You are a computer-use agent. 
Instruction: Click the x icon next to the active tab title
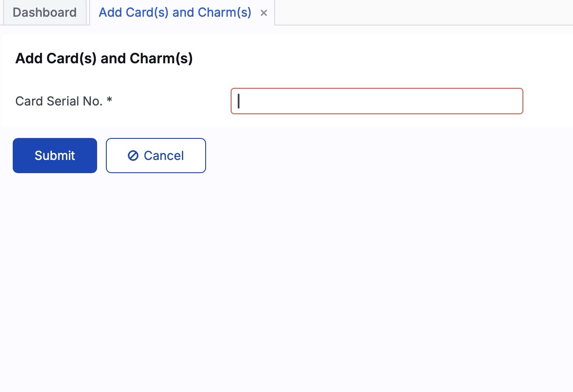[264, 13]
